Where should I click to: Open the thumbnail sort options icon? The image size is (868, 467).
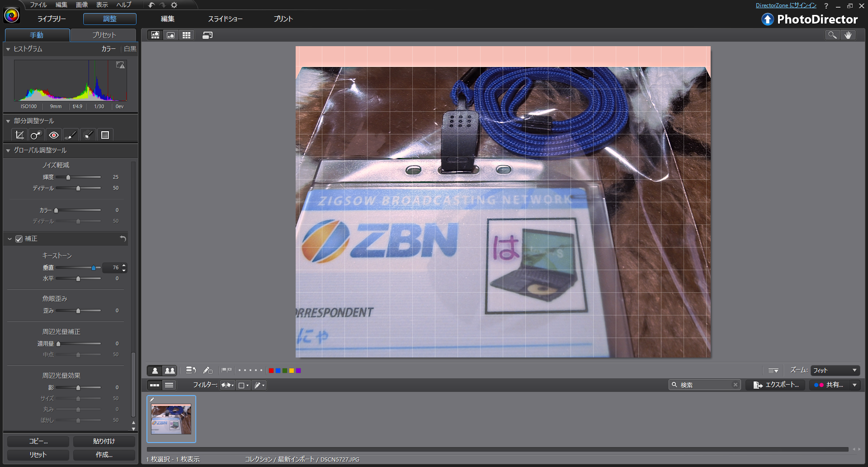[774, 371]
